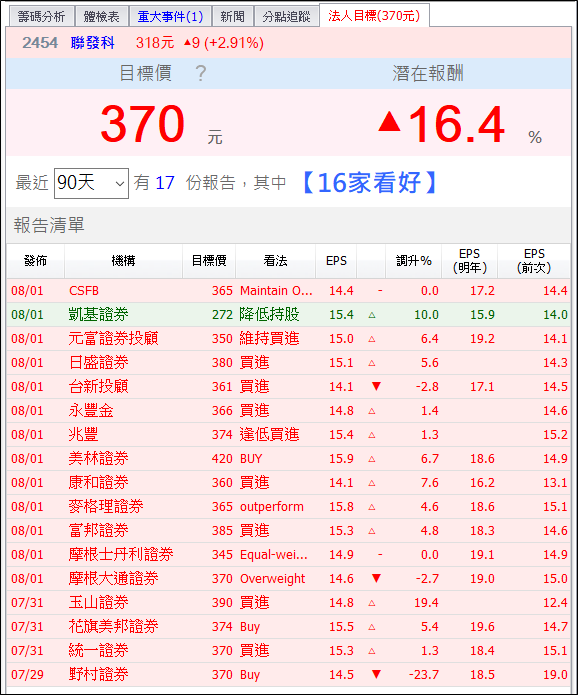Select the 康和證券 row
Image resolution: width=578 pixels, height=695 pixels.
[x=289, y=482]
